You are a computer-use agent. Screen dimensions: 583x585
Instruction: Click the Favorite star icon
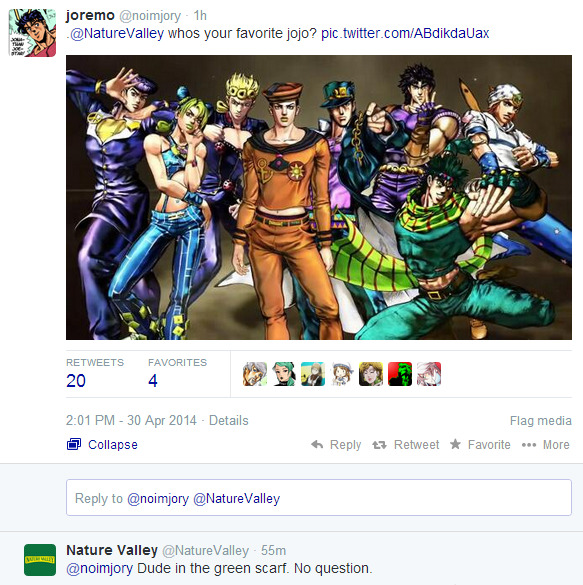coord(455,444)
